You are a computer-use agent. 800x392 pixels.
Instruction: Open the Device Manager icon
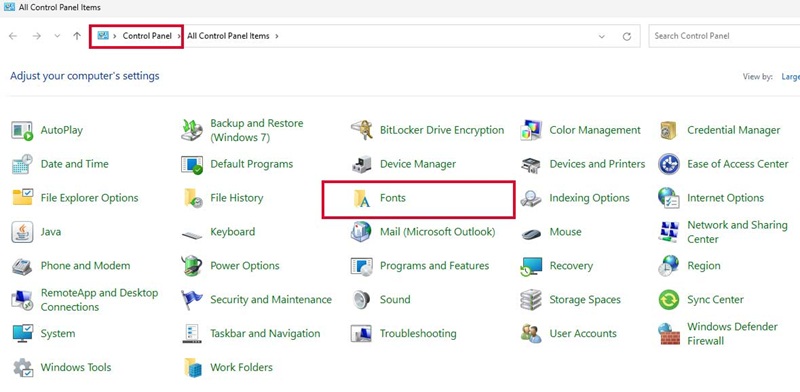point(362,164)
